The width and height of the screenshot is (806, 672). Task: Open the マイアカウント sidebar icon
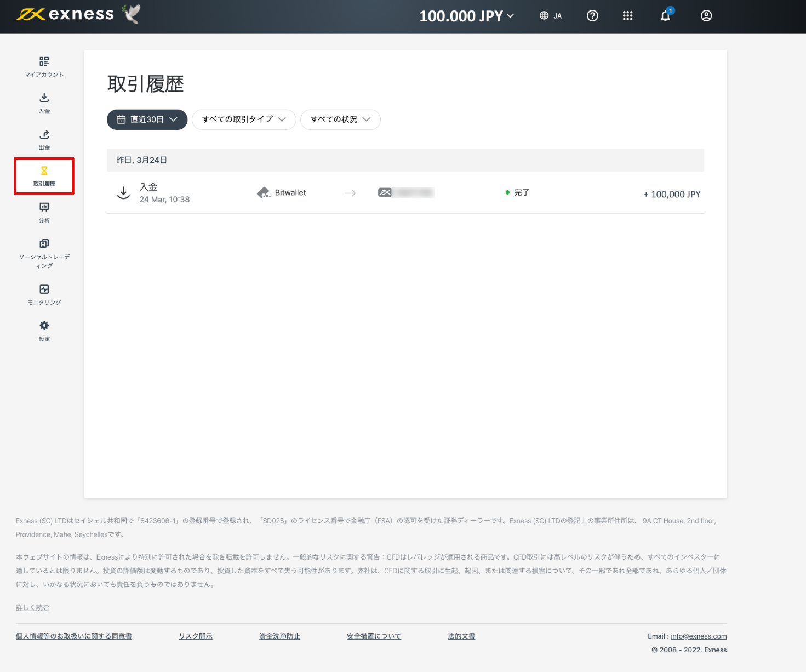coord(44,67)
